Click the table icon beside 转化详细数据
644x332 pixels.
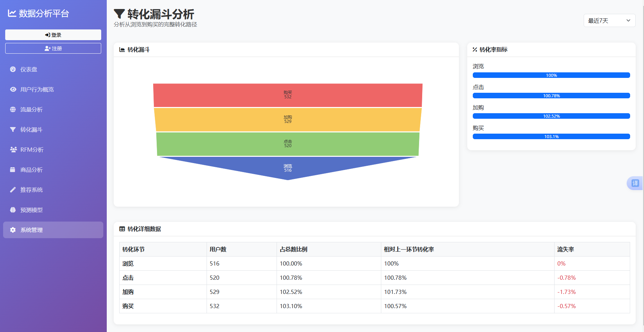tap(122, 229)
